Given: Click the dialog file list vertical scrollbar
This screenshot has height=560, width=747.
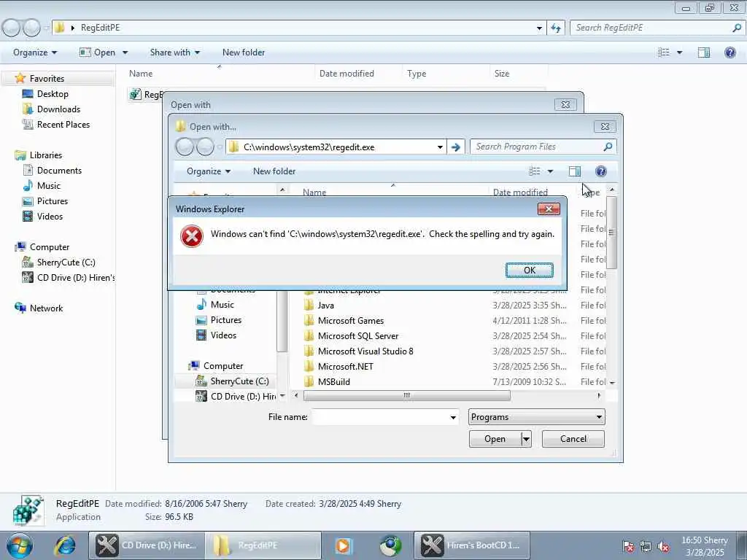Looking at the screenshot, I should (612, 233).
